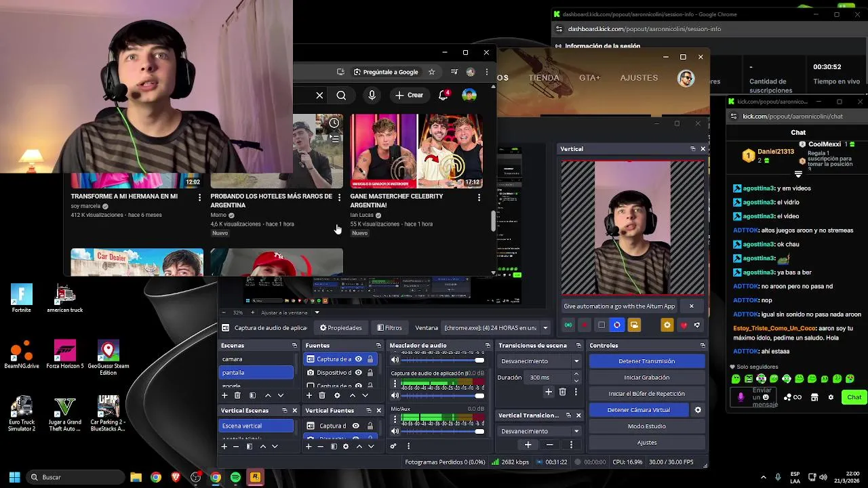
Task: Open the GTA+ tab
Action: point(589,78)
